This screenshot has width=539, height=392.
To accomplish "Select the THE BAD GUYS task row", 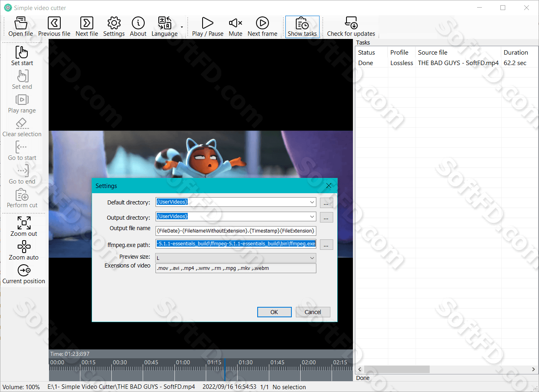I will pos(447,63).
